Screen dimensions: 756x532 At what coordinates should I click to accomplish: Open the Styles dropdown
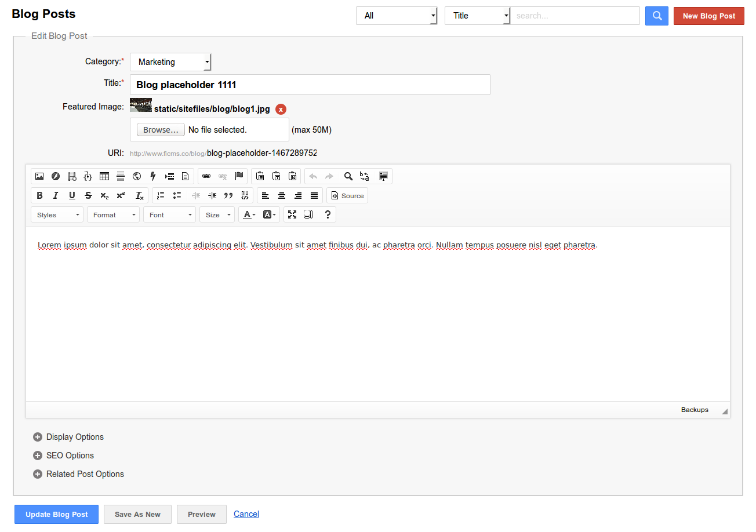[x=57, y=214]
